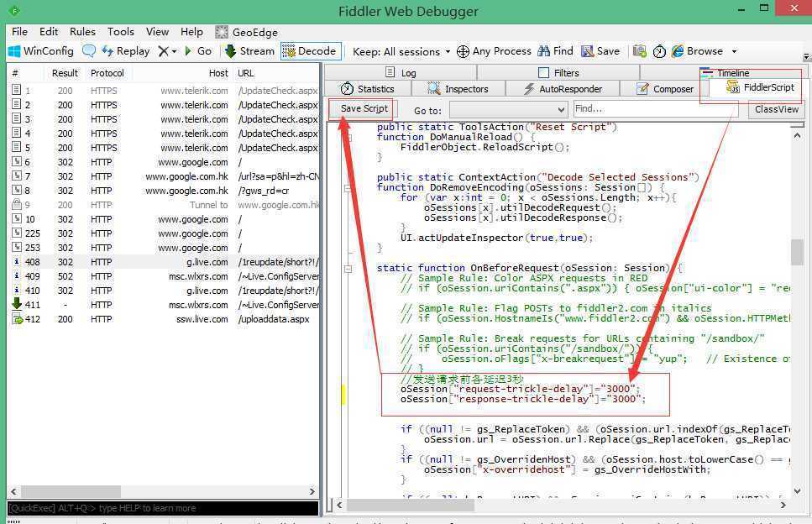The image size is (812, 524).
Task: Switch to the Statistics tab
Action: [367, 88]
